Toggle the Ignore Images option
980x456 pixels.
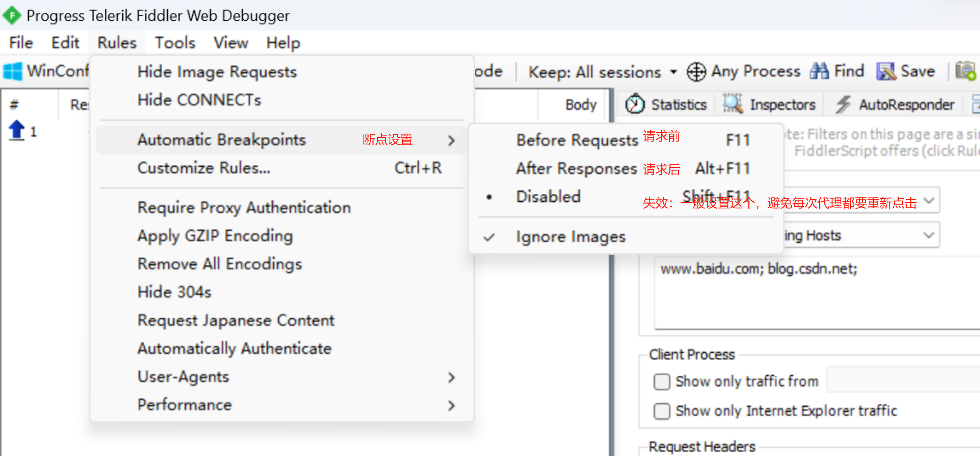(571, 237)
